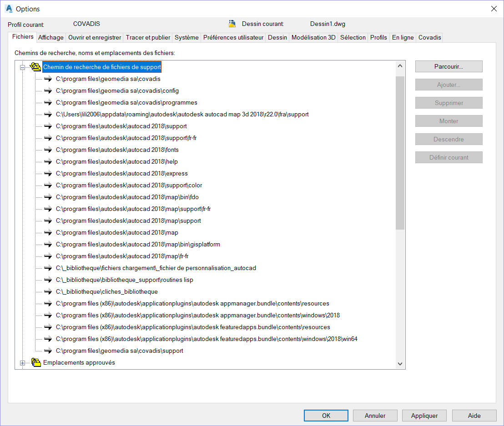Select path autocad 2018\support\fr-fr
This screenshot has height=426, width=504.
point(126,138)
